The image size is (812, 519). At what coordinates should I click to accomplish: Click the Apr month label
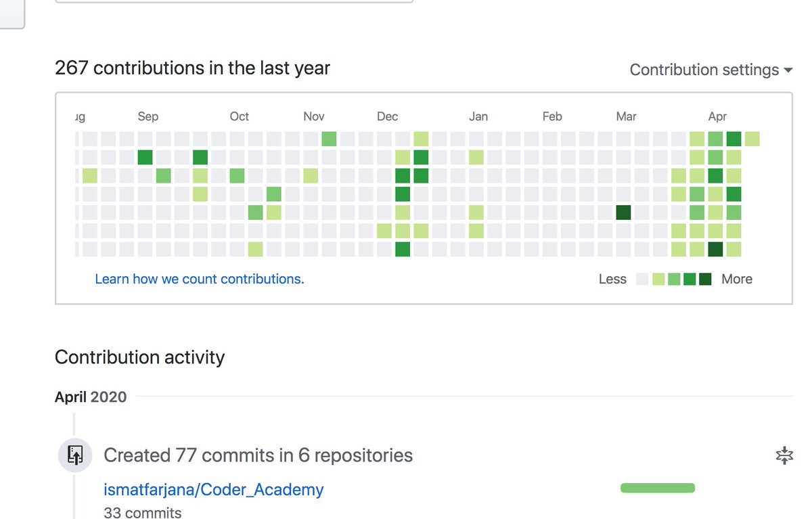(x=717, y=116)
